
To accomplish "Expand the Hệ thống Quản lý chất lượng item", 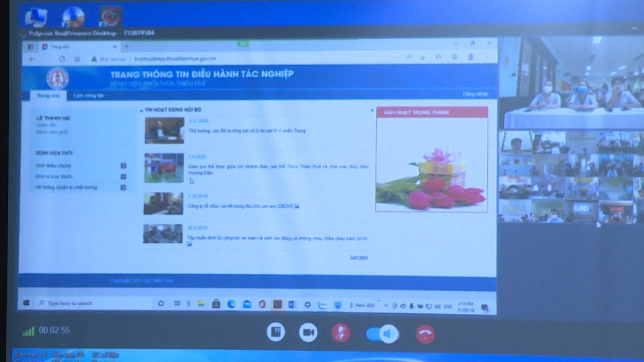I will pyautogui.click(x=123, y=187).
